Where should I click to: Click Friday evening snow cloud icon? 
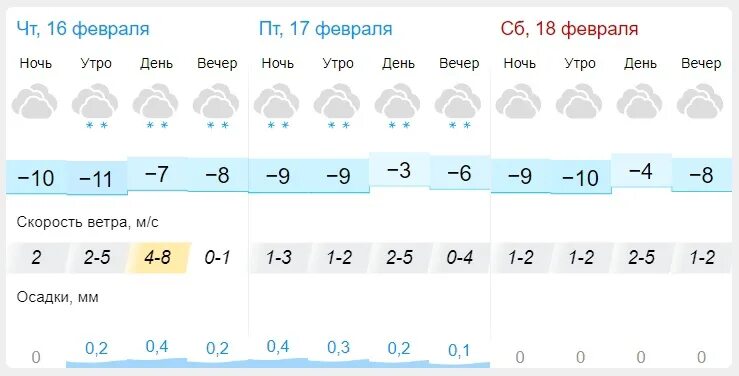[x=458, y=106]
